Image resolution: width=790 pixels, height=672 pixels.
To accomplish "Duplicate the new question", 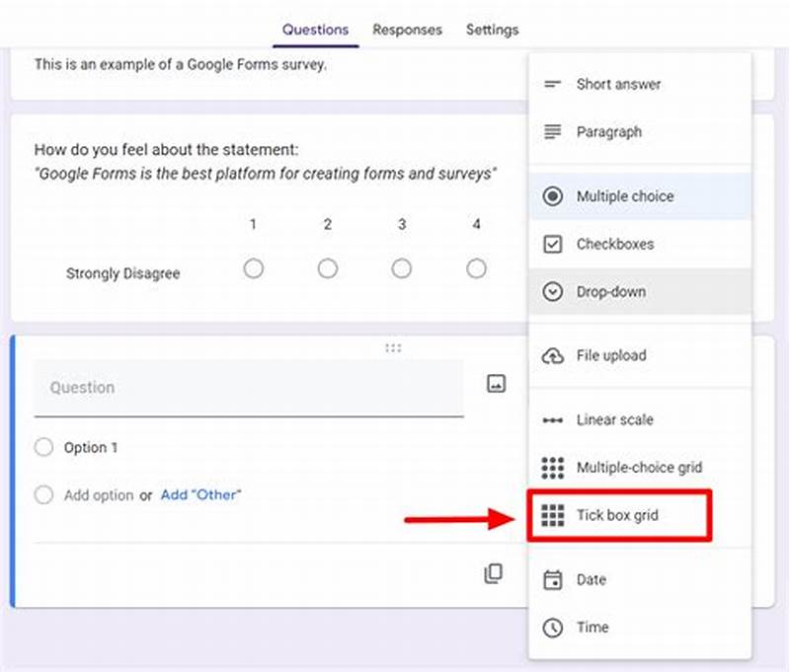I will coord(496,572).
